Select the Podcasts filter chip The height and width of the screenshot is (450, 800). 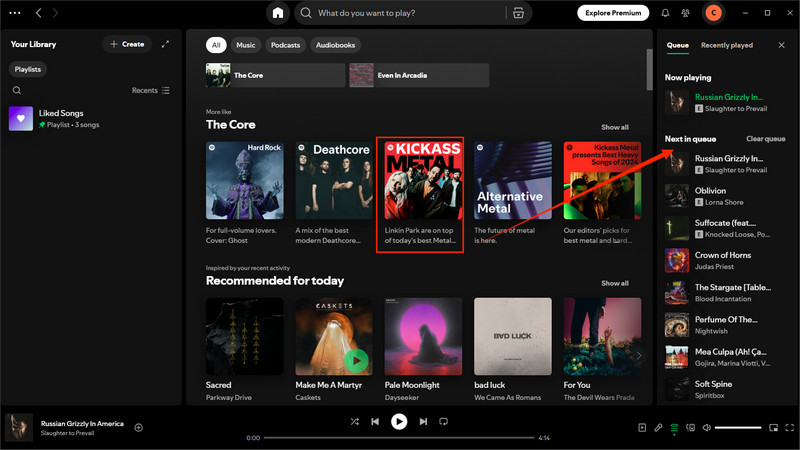(x=285, y=45)
